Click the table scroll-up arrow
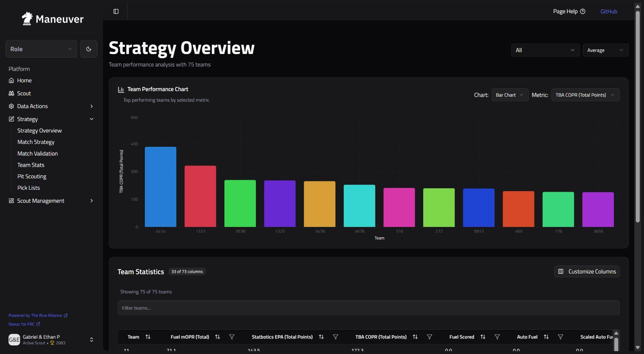 616,333
